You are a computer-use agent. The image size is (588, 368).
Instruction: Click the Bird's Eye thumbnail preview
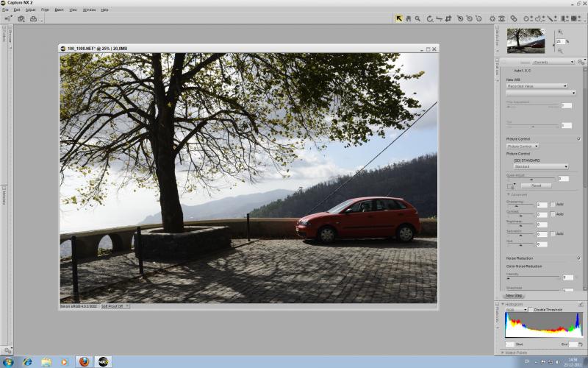526,40
